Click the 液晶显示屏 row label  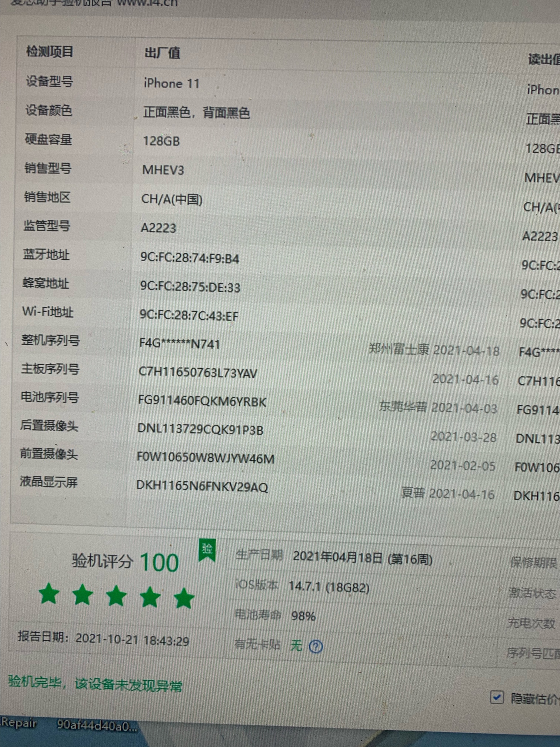tap(49, 482)
